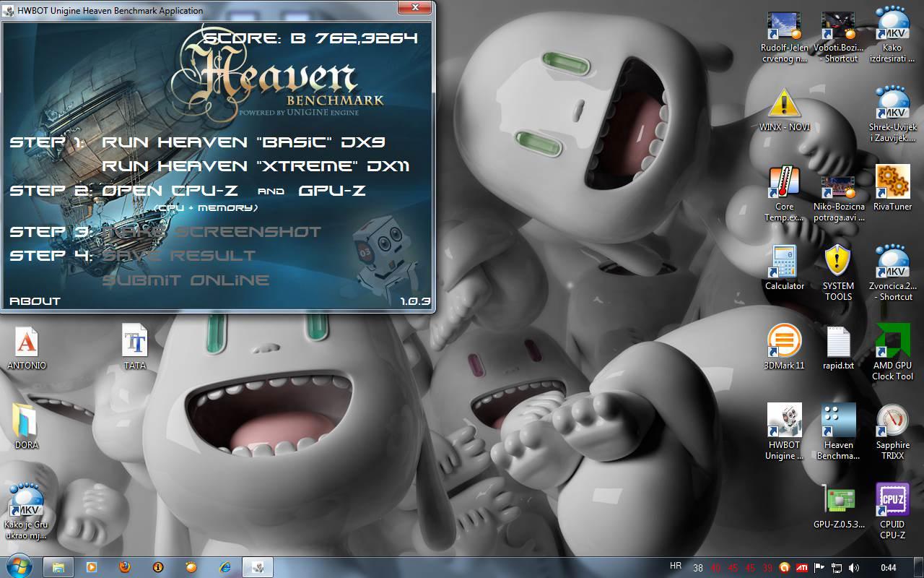The image size is (924, 578).
Task: Launch Heaven Benchmark desktop shortcut
Action: point(839,431)
